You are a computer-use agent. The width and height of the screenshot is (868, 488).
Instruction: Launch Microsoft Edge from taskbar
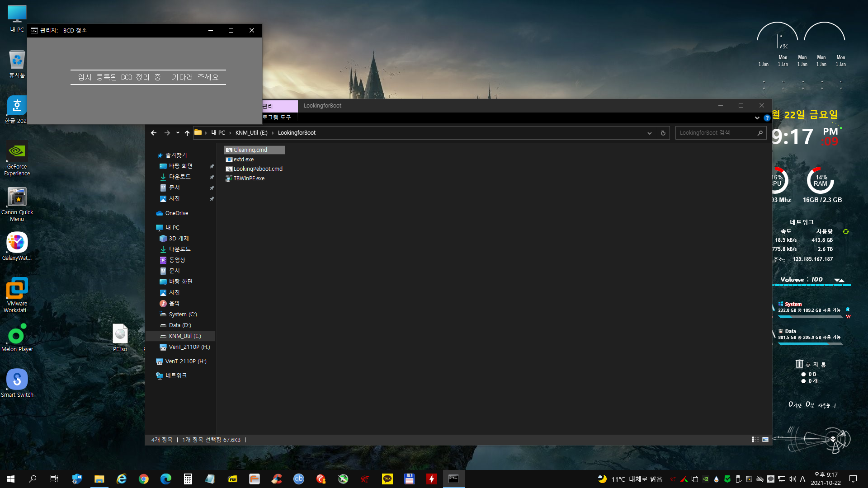coord(166,479)
